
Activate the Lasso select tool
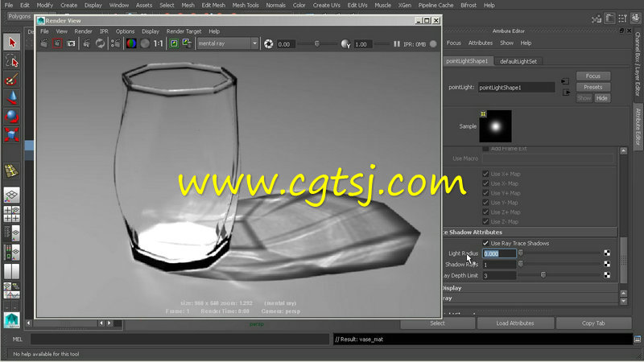(x=12, y=61)
